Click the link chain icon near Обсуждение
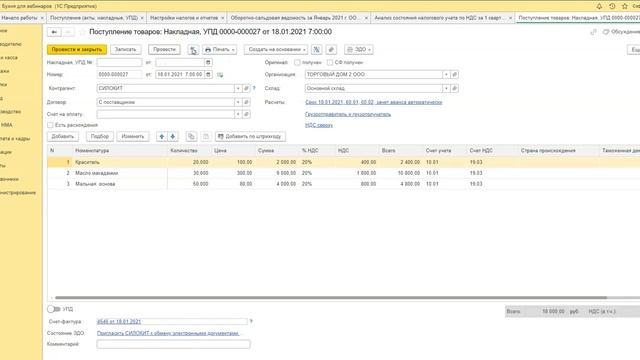 point(593,32)
